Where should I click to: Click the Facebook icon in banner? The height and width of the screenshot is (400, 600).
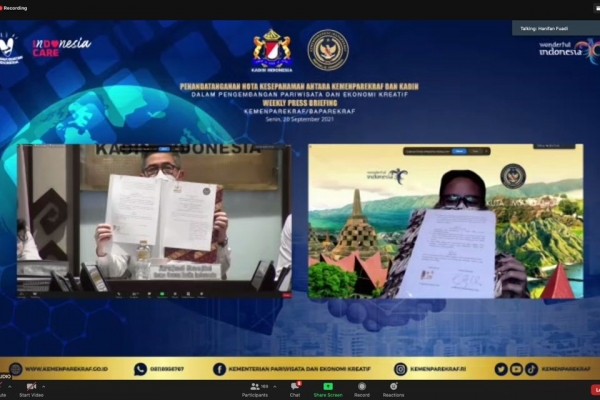tap(219, 369)
